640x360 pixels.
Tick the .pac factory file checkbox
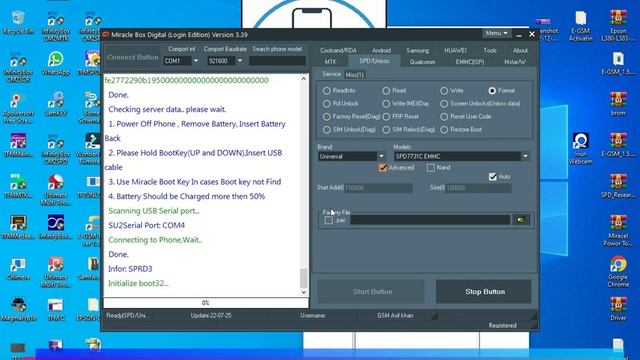click(x=329, y=220)
